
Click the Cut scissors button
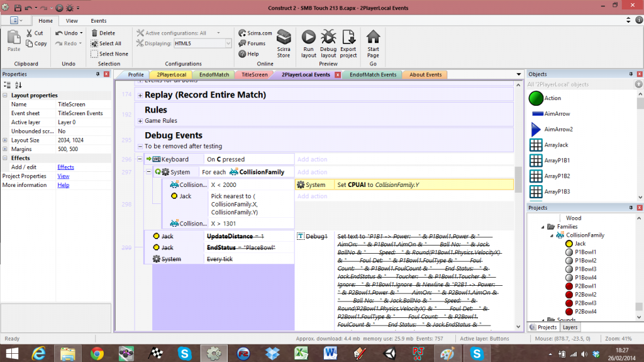[35, 33]
